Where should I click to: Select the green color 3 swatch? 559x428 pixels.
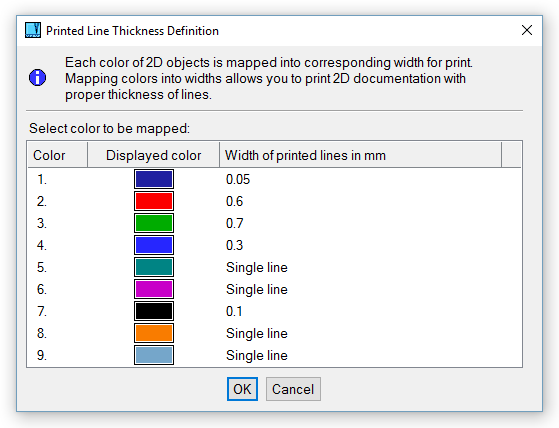[154, 223]
